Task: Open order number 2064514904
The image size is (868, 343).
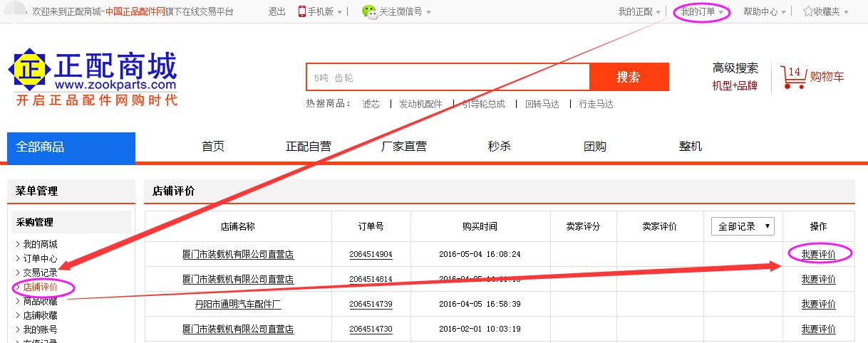Action: click(371, 254)
